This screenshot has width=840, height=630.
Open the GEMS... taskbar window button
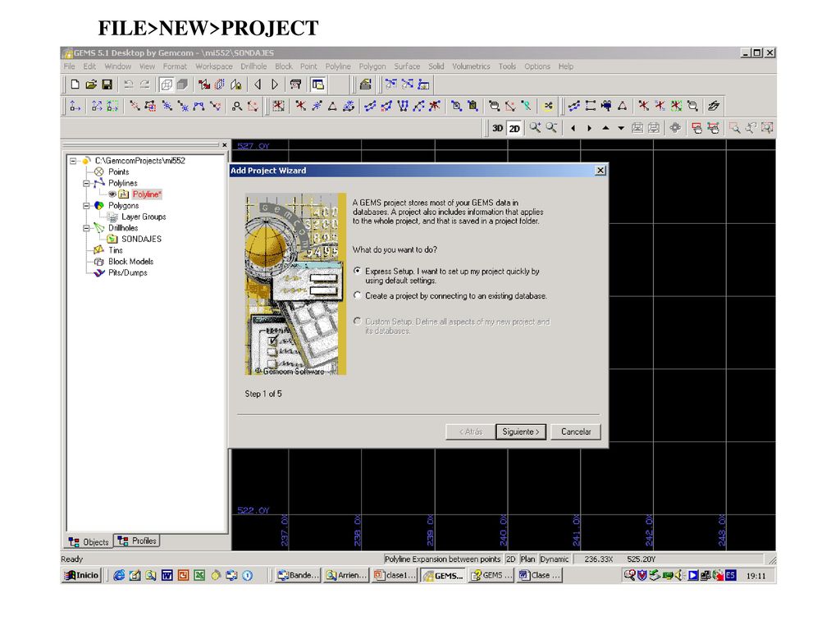click(443, 575)
